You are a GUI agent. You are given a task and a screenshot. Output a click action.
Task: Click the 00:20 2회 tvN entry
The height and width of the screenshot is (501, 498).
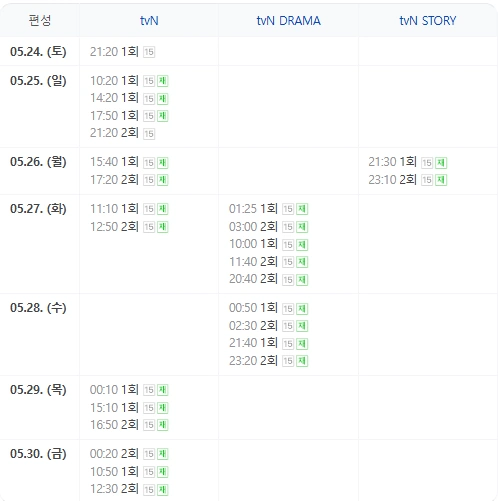point(114,454)
